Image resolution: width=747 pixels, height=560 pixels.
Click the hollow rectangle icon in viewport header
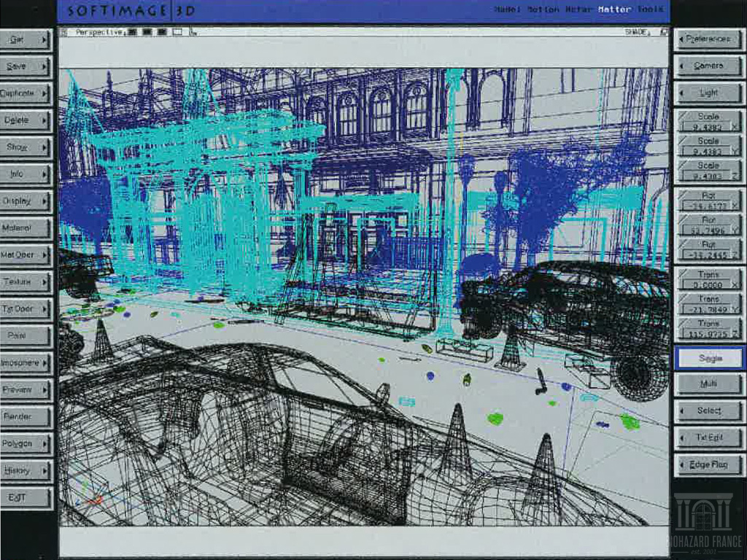click(177, 32)
